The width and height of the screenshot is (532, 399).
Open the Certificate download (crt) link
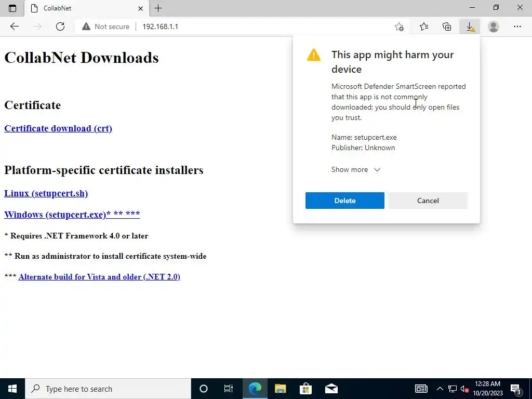point(58,129)
